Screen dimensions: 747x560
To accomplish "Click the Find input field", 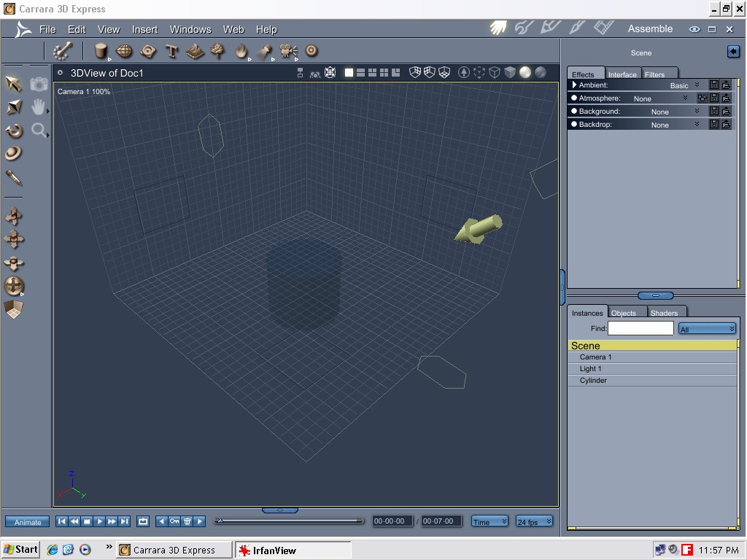I will pos(640,329).
